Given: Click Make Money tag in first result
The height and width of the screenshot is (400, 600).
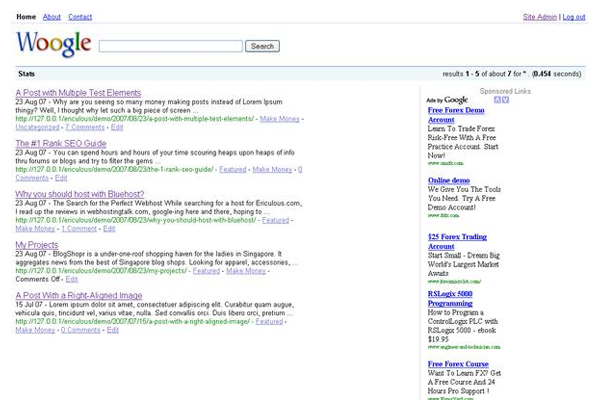Looking at the screenshot, I should [x=280, y=119].
